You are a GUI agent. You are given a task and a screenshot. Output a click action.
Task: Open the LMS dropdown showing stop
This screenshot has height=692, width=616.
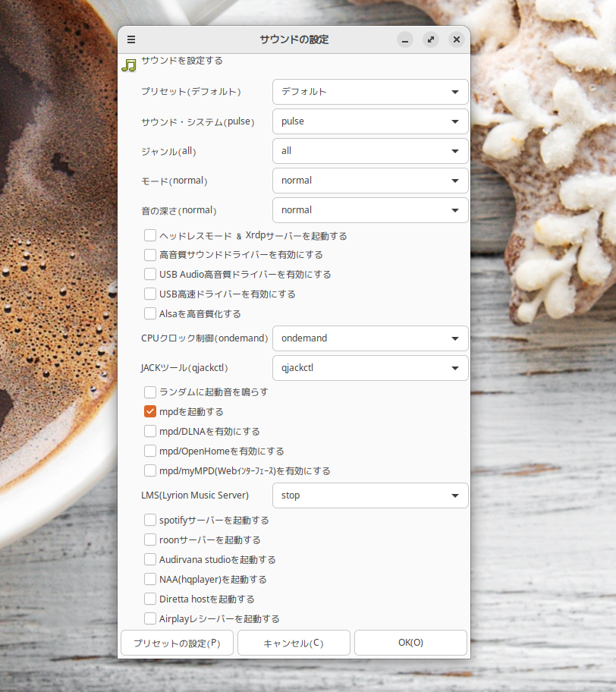click(x=370, y=495)
